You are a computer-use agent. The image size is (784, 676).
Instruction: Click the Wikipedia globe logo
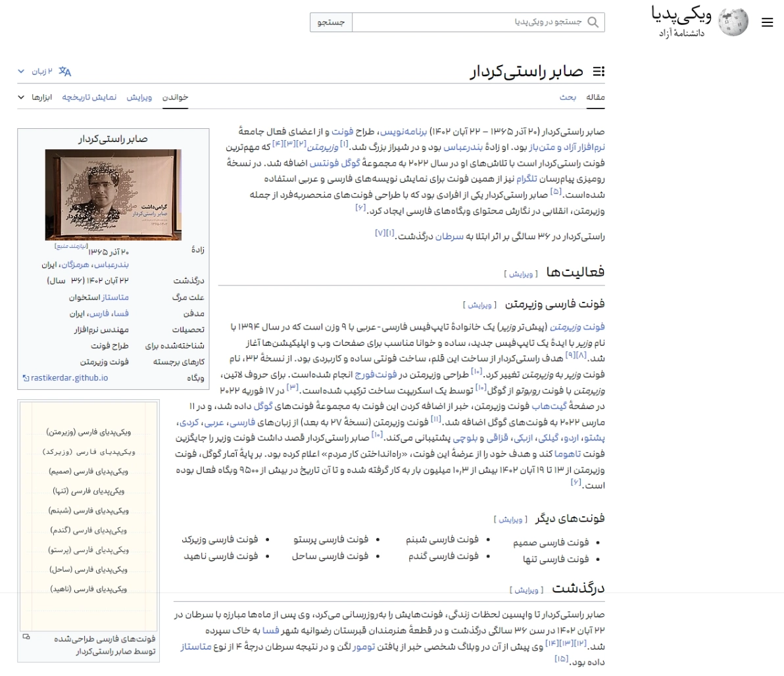[x=733, y=22]
